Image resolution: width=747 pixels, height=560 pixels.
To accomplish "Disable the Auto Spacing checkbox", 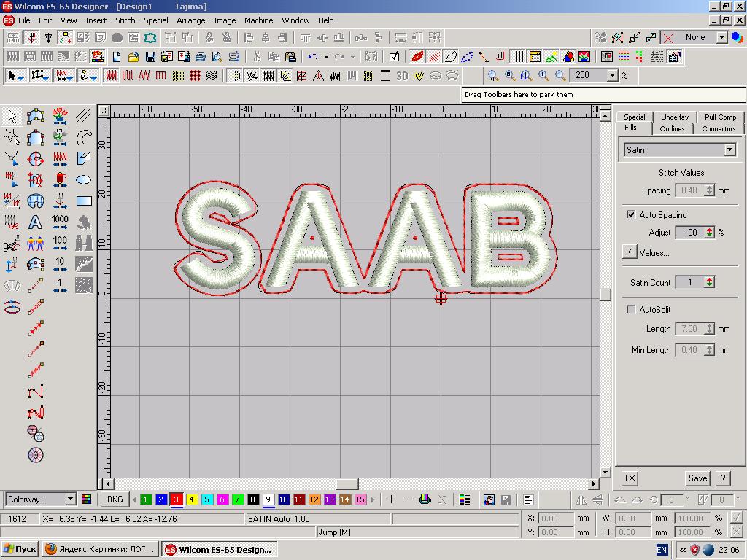I will pos(631,215).
